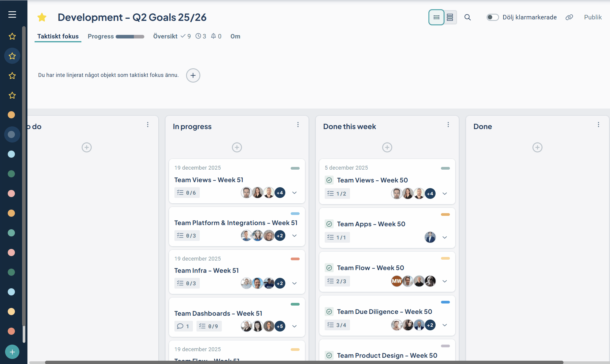Uncheck the Team Views – Week 50 completion mark
610x364 pixels.
click(329, 180)
